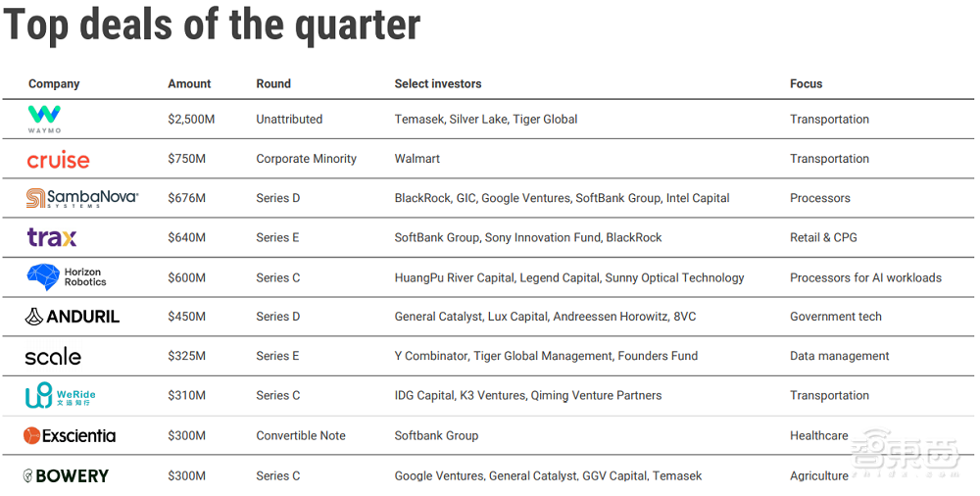Click the Company column header

[x=54, y=84]
